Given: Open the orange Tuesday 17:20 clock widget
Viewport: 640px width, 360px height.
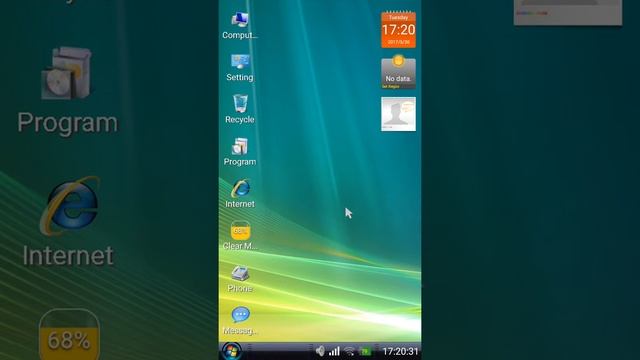Looking at the screenshot, I should click(398, 30).
